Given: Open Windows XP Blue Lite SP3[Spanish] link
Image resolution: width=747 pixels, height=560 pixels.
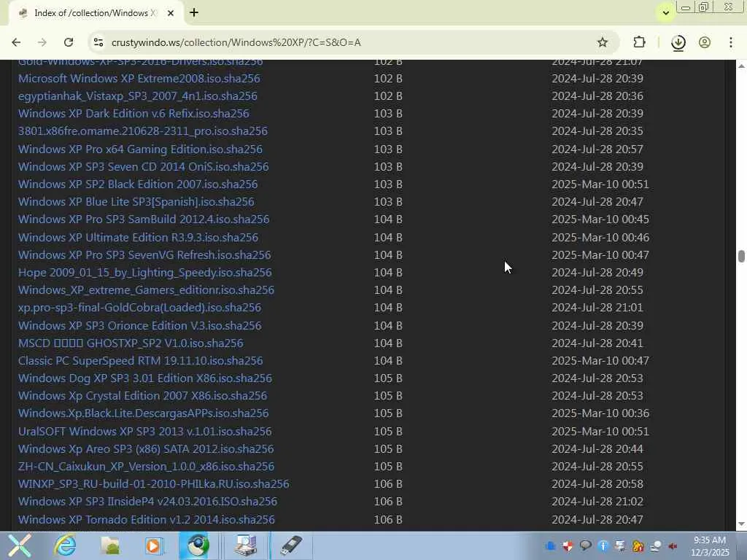Looking at the screenshot, I should pos(136,202).
